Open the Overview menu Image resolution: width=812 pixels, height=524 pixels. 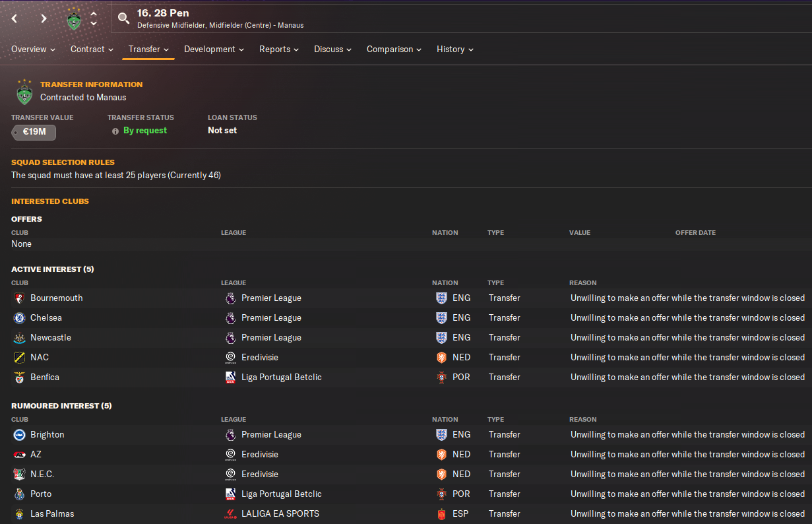point(33,49)
